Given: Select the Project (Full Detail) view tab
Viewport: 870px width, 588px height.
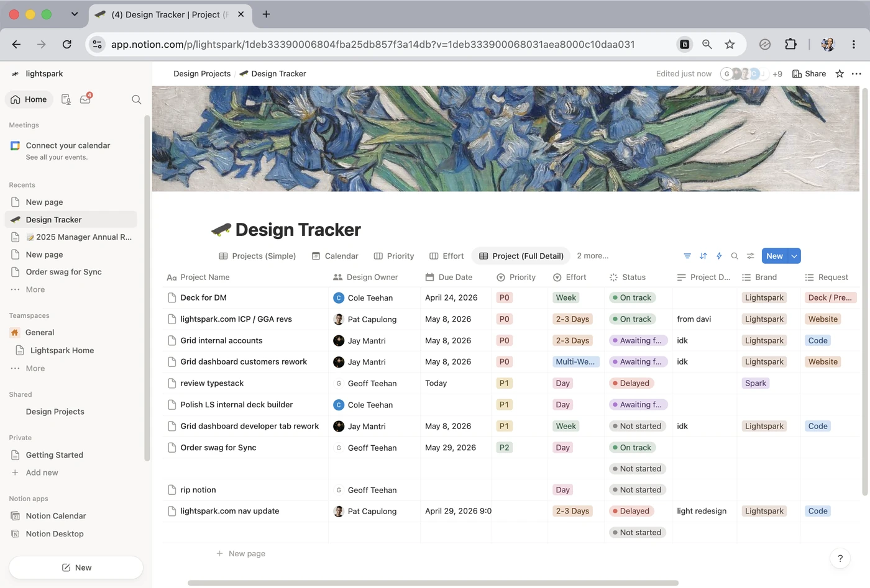Looking at the screenshot, I should point(521,256).
